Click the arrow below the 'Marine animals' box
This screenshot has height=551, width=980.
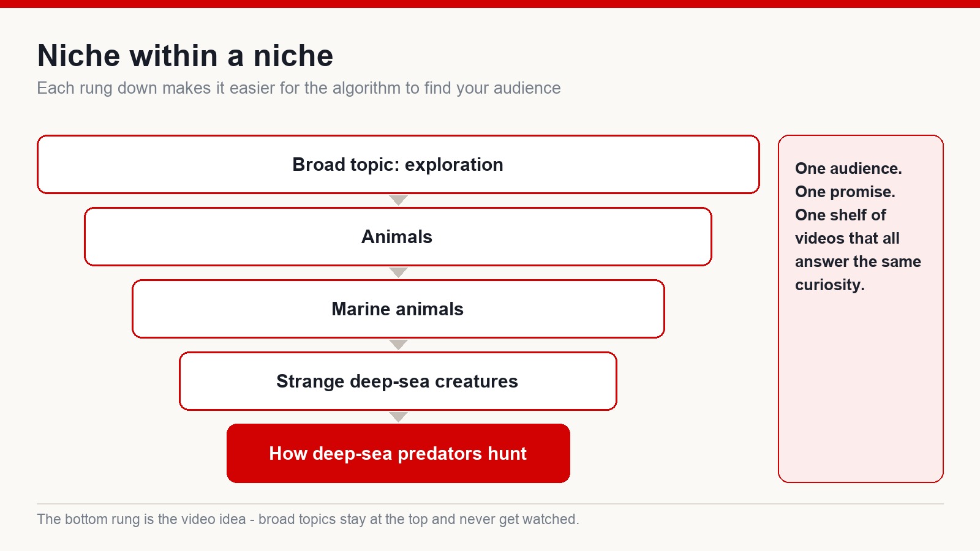point(398,345)
